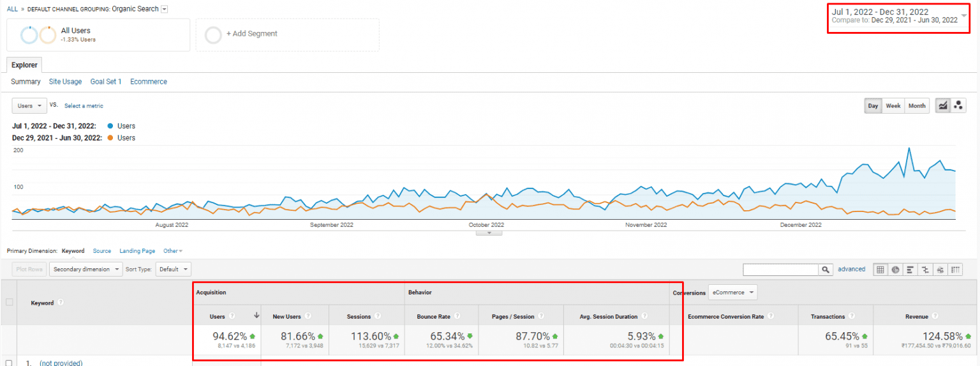The height and width of the screenshot is (366, 980).
Task: Click inside the table search field
Action: point(781,270)
